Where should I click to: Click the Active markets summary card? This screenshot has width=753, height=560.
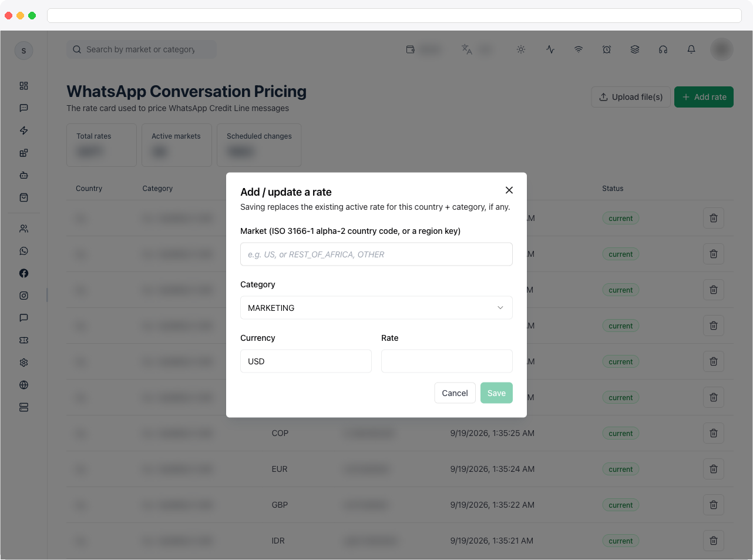tap(177, 145)
